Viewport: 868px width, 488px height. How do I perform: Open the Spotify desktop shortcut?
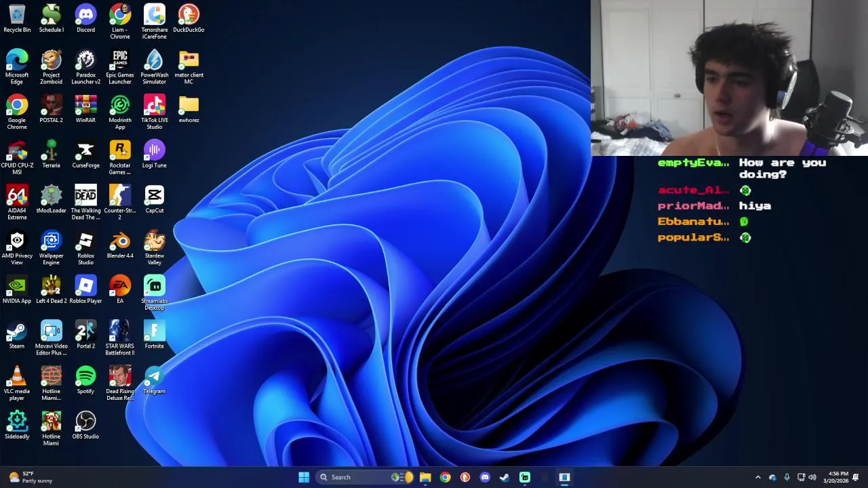click(85, 380)
